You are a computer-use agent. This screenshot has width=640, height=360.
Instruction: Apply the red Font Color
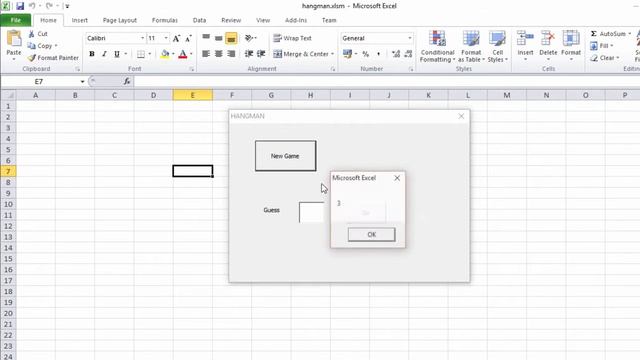click(182, 54)
